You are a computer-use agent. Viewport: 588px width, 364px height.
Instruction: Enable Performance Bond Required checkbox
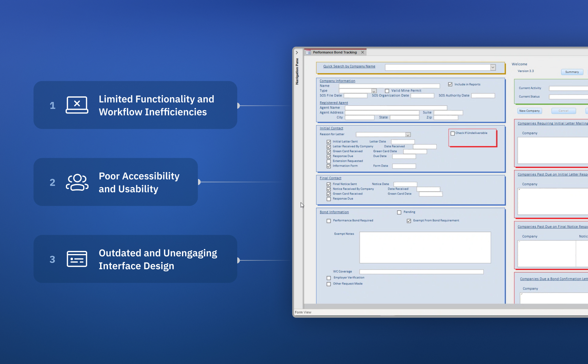click(329, 221)
